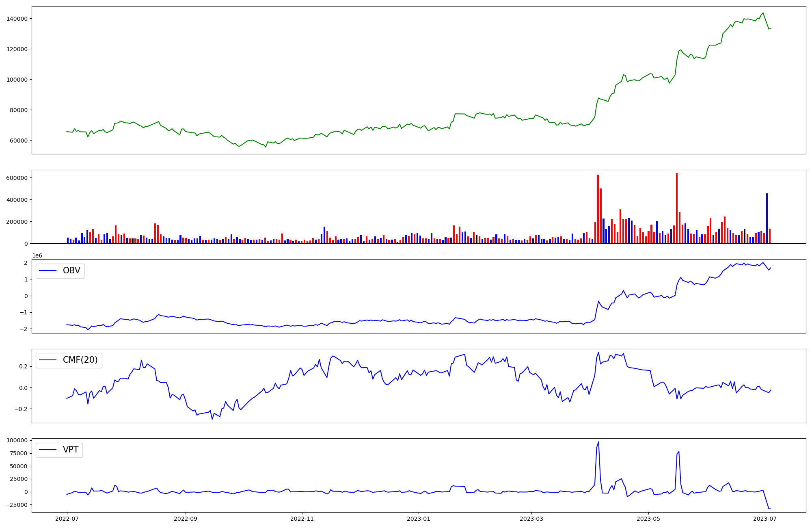Image resolution: width=812 pixels, height=528 pixels.
Task: Click the blue line sample in OBV legend
Action: click(48, 270)
